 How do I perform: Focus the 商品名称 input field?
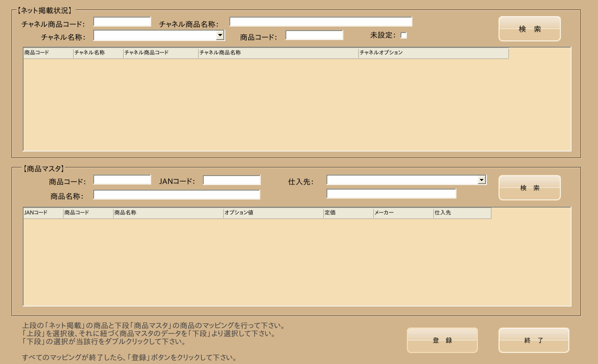coord(177,194)
